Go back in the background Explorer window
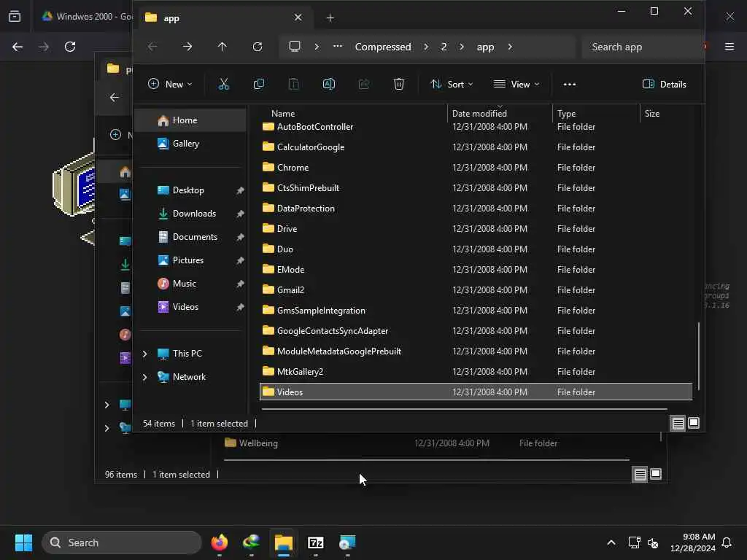Image resolution: width=747 pixels, height=560 pixels. click(x=115, y=98)
